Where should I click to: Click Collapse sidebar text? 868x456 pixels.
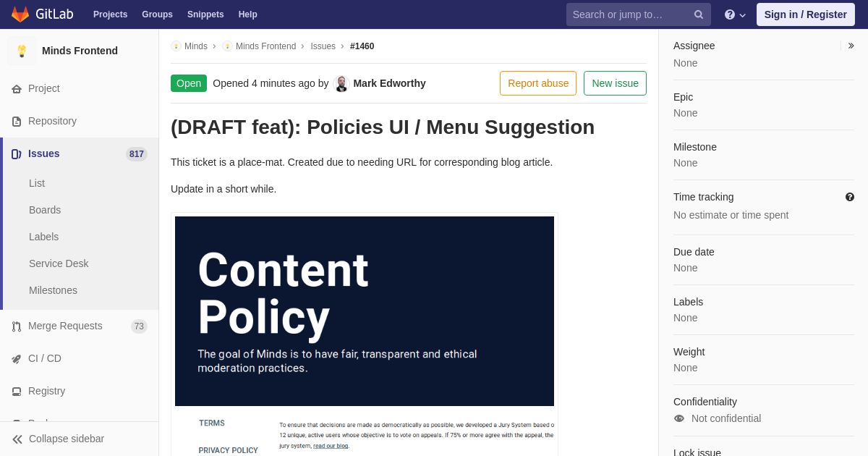click(67, 439)
